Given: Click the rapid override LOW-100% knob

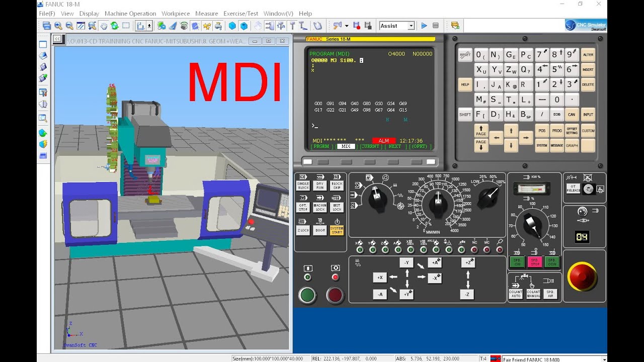Looking at the screenshot, I should click(488, 197).
